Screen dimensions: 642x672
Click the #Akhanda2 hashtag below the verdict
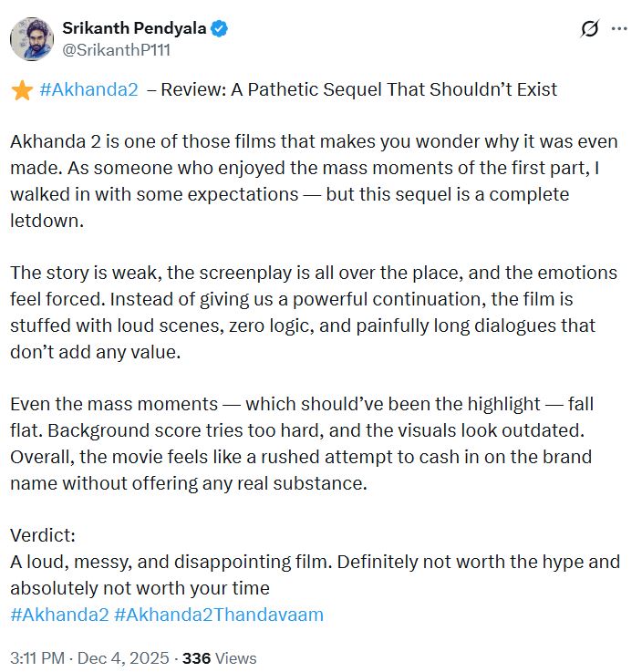coord(59,614)
